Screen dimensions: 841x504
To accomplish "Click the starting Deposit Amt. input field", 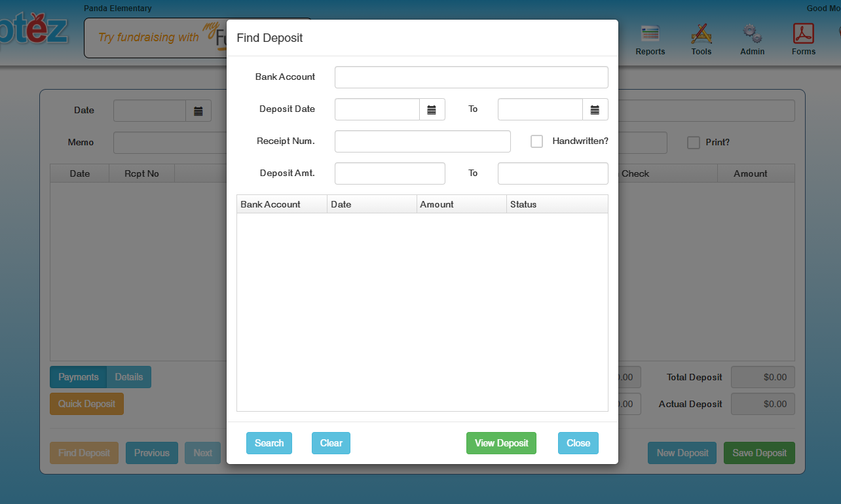I will point(390,173).
